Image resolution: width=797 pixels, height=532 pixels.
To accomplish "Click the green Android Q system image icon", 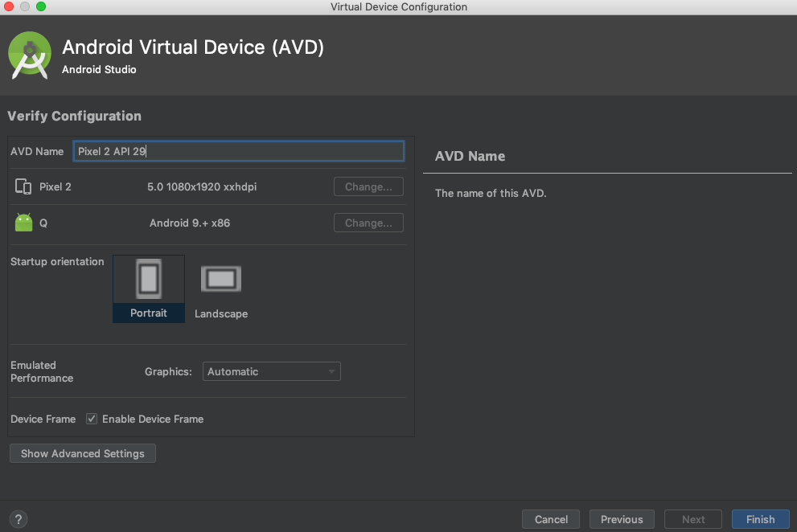I will coord(23,223).
